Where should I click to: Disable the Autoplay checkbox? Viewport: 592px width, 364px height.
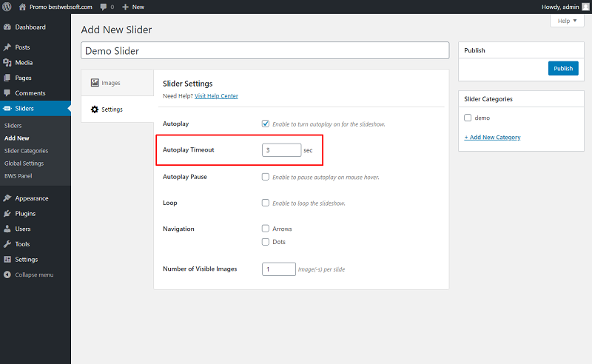point(266,124)
